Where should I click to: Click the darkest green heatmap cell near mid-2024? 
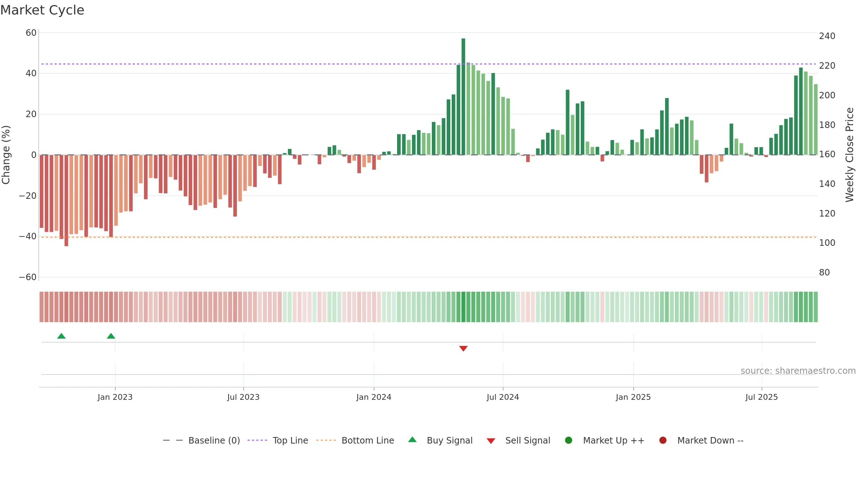point(463,307)
